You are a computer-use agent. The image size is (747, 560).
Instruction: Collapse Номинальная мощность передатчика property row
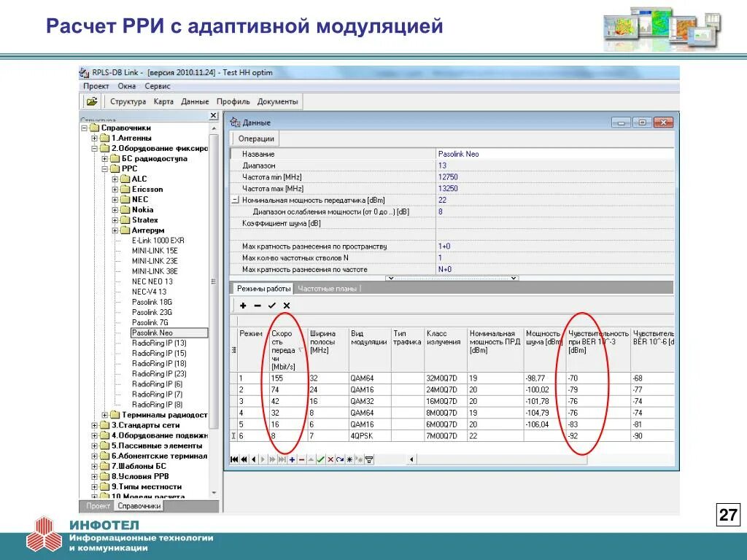235,200
